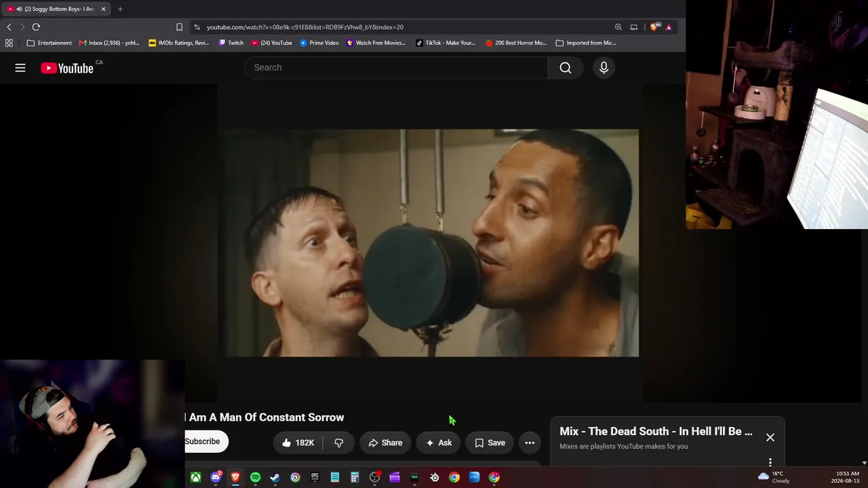The width and height of the screenshot is (868, 488).
Task: Open the weather widget showing 16°C Cloudy
Action: click(x=774, y=477)
